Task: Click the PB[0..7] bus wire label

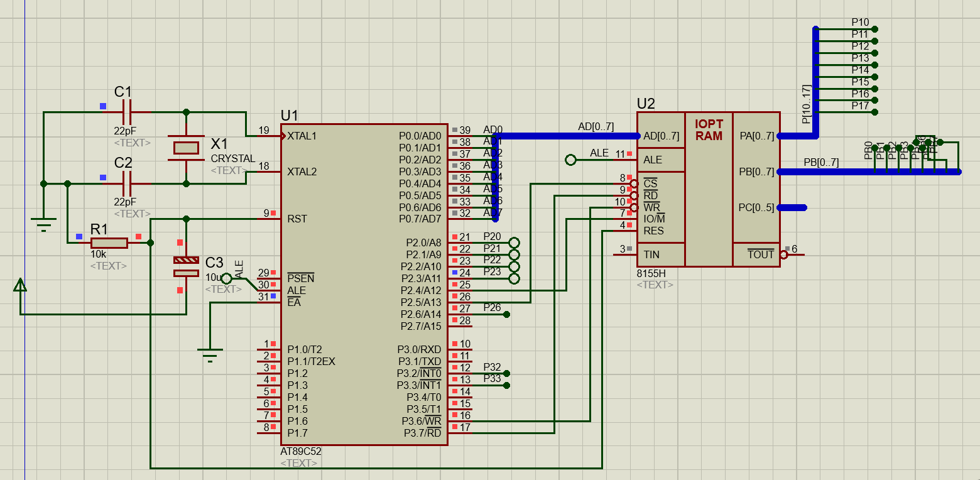Action: [x=821, y=163]
